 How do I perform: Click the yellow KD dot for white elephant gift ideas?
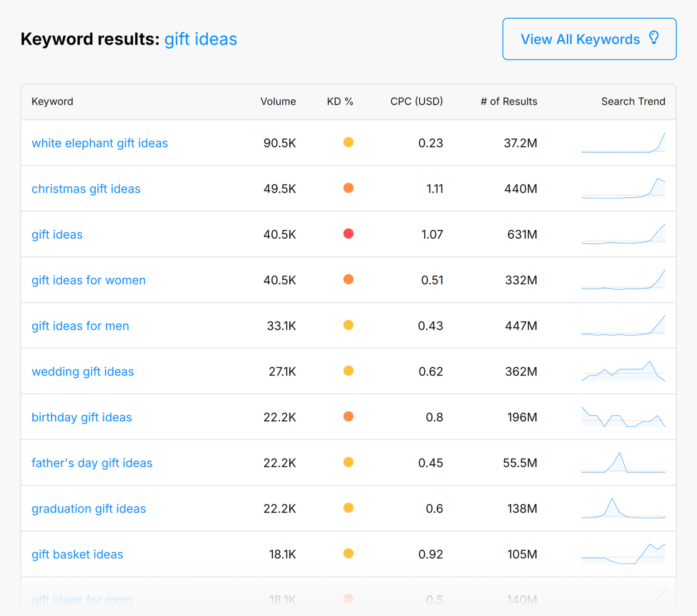tap(348, 142)
